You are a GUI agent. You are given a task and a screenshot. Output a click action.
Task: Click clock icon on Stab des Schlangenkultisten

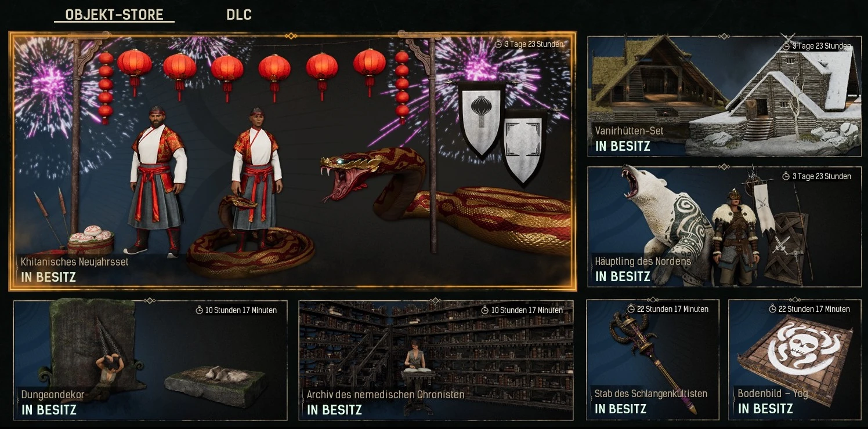tap(631, 309)
